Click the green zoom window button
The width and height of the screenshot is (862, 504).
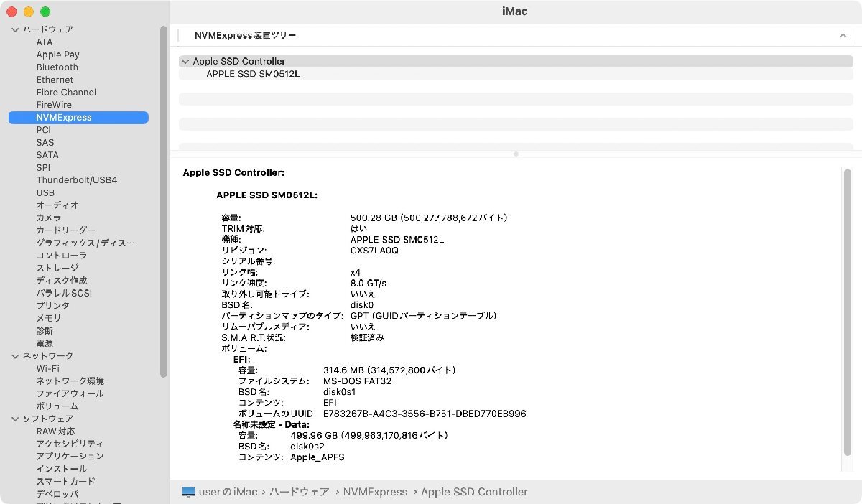coord(45,11)
